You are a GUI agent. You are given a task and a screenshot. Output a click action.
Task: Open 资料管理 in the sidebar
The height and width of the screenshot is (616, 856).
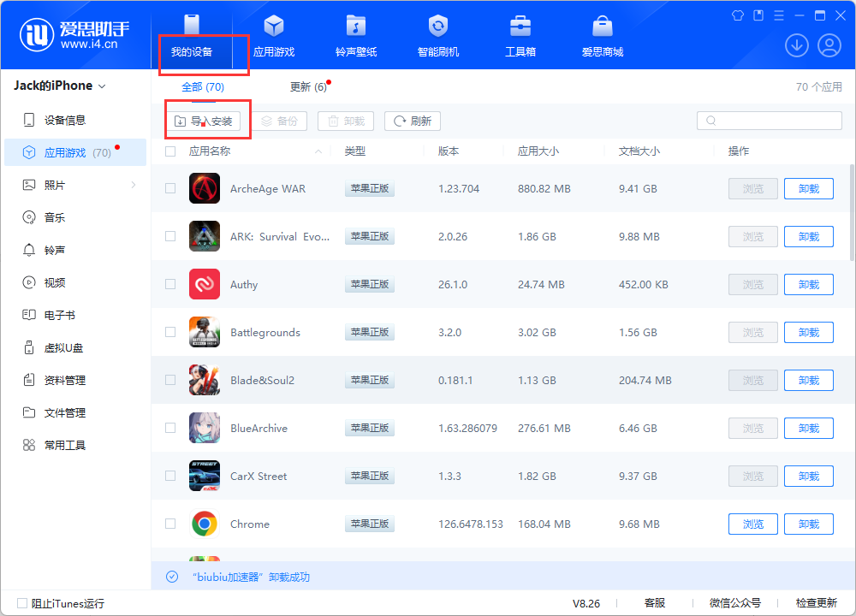coord(75,380)
